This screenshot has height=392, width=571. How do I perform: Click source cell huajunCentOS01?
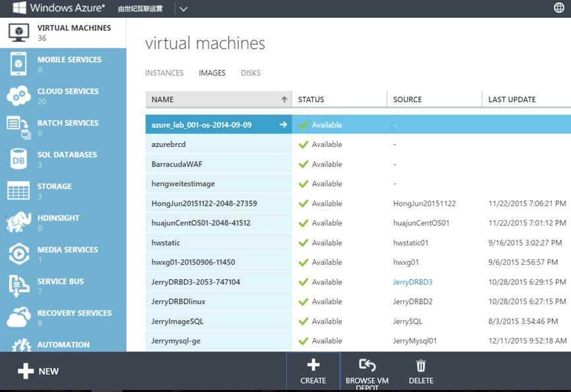(x=421, y=223)
